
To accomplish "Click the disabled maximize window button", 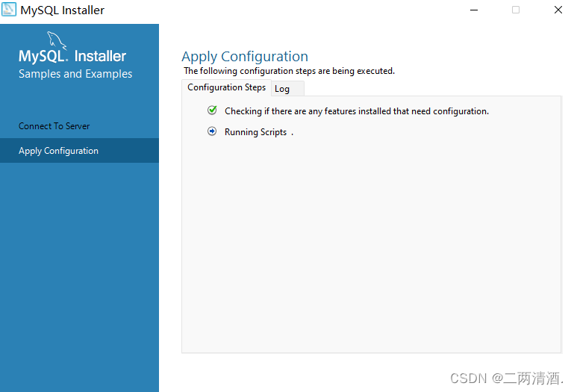I will [x=516, y=10].
